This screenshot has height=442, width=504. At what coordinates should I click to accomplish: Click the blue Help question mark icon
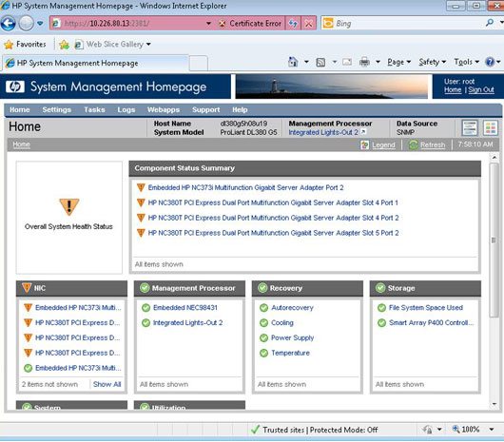[490, 62]
